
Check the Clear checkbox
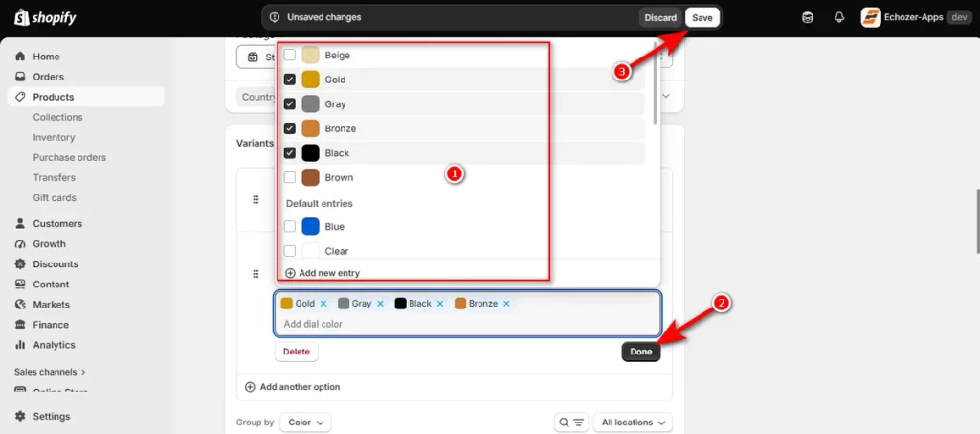point(290,251)
